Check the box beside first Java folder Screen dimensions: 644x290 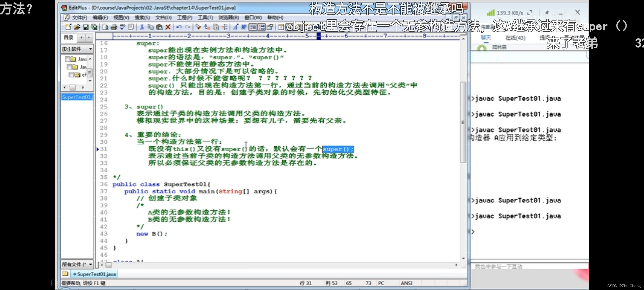click(67, 59)
